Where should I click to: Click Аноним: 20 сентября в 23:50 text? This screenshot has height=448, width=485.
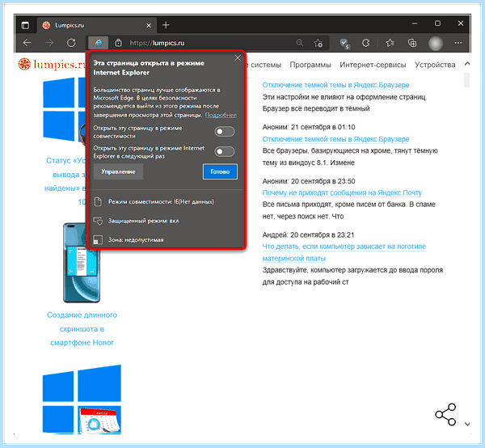pos(309,181)
